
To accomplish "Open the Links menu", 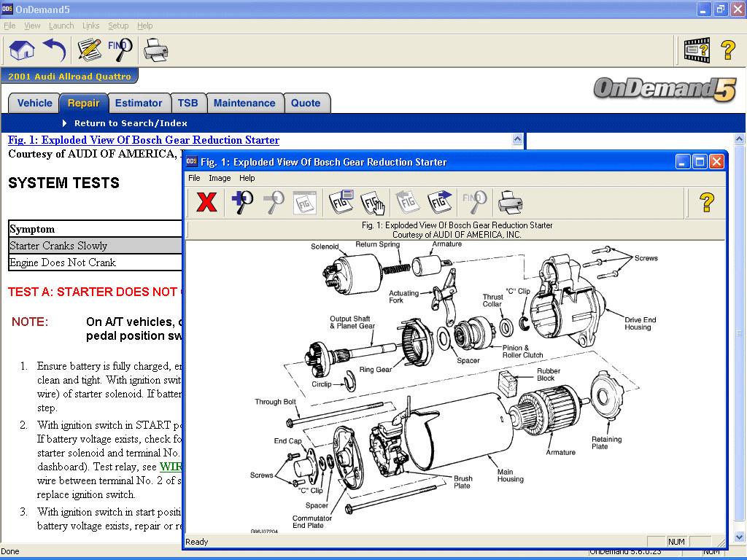I will click(90, 26).
